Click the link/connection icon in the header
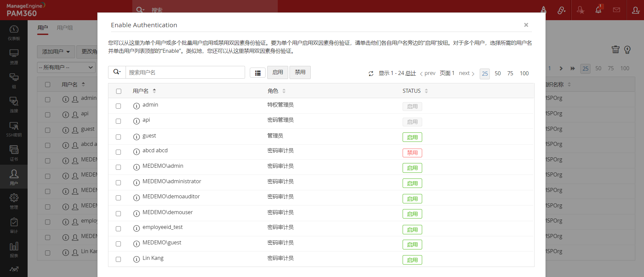This screenshot has width=644, height=277. 561,10
